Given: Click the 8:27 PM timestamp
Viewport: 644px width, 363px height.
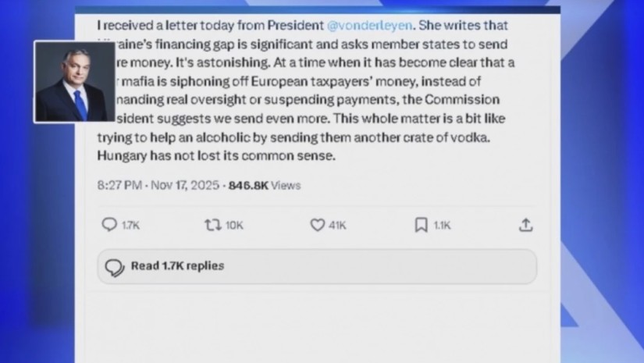Looking at the screenshot, I should pyautogui.click(x=119, y=186).
